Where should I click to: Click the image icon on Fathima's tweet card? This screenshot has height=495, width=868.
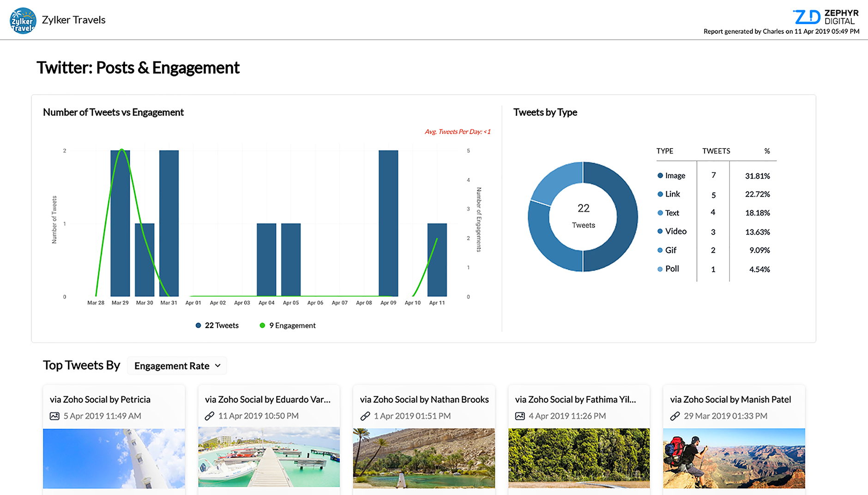click(x=520, y=416)
